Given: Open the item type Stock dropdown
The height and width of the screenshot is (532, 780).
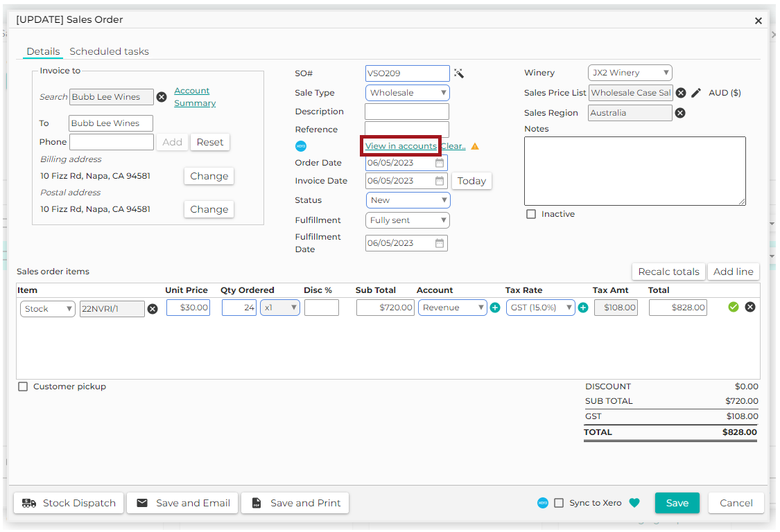Looking at the screenshot, I should point(48,309).
